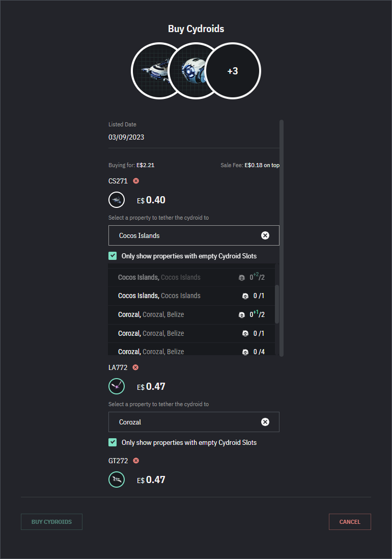Image resolution: width=392 pixels, height=559 pixels.
Task: Select Corozal, Belize property with 0/1 slots
Action: (x=191, y=333)
